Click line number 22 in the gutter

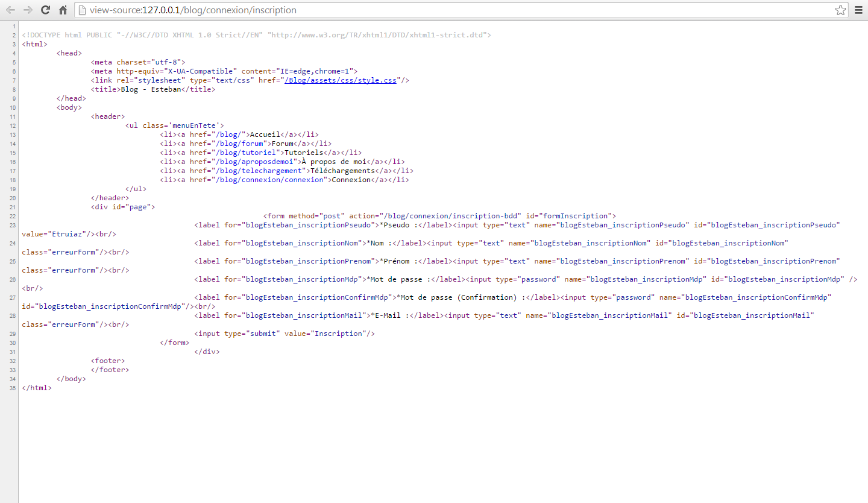pyautogui.click(x=13, y=216)
